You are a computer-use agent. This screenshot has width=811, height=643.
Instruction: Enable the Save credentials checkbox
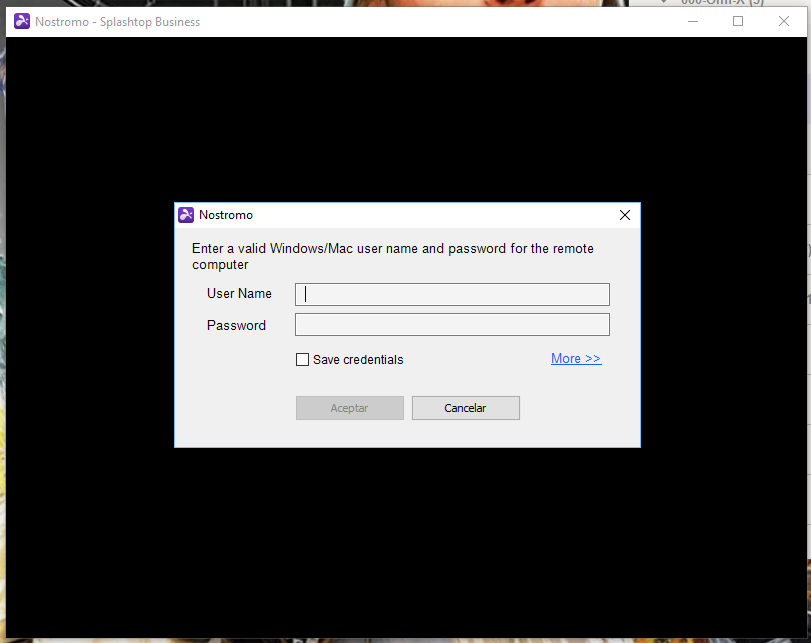pyautogui.click(x=302, y=360)
